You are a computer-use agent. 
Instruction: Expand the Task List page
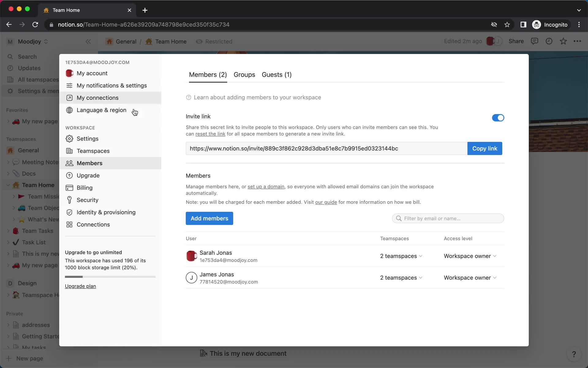click(x=8, y=242)
